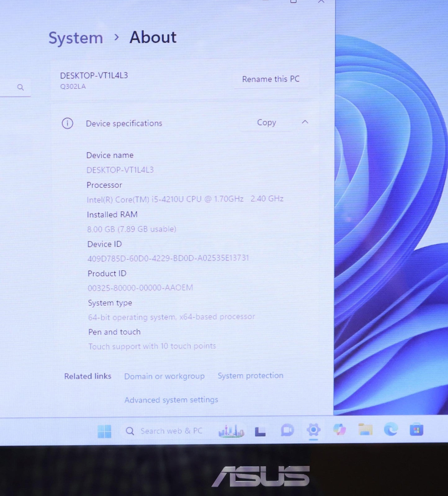448x496 pixels.
Task: Open the Settings gear in the taskbar
Action: point(313,430)
